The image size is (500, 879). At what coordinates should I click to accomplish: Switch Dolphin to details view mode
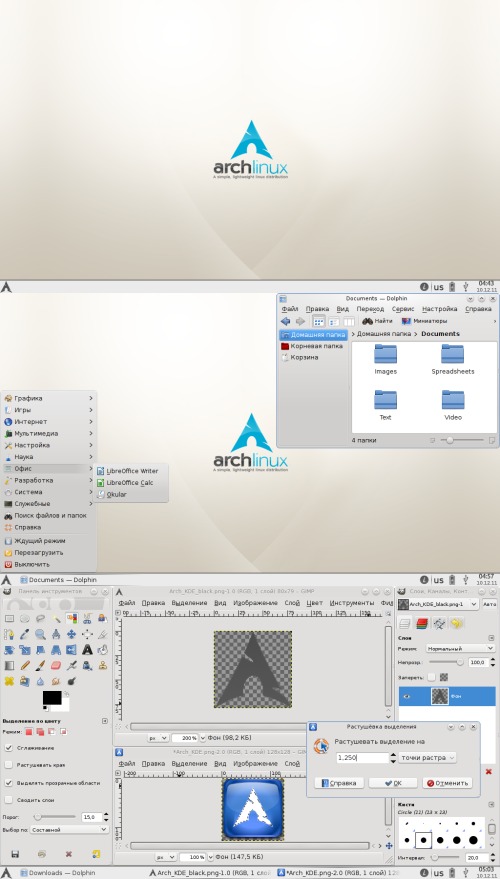(334, 322)
